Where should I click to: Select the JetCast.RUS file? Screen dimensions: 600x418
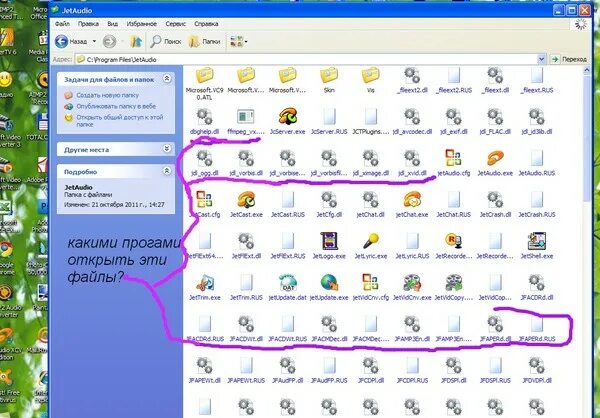click(x=288, y=199)
